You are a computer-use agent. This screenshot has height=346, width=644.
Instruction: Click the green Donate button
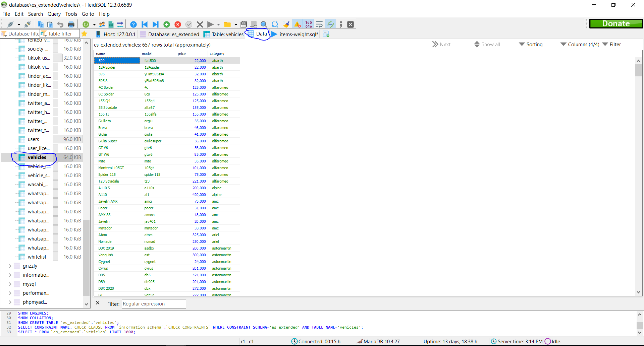pos(616,23)
